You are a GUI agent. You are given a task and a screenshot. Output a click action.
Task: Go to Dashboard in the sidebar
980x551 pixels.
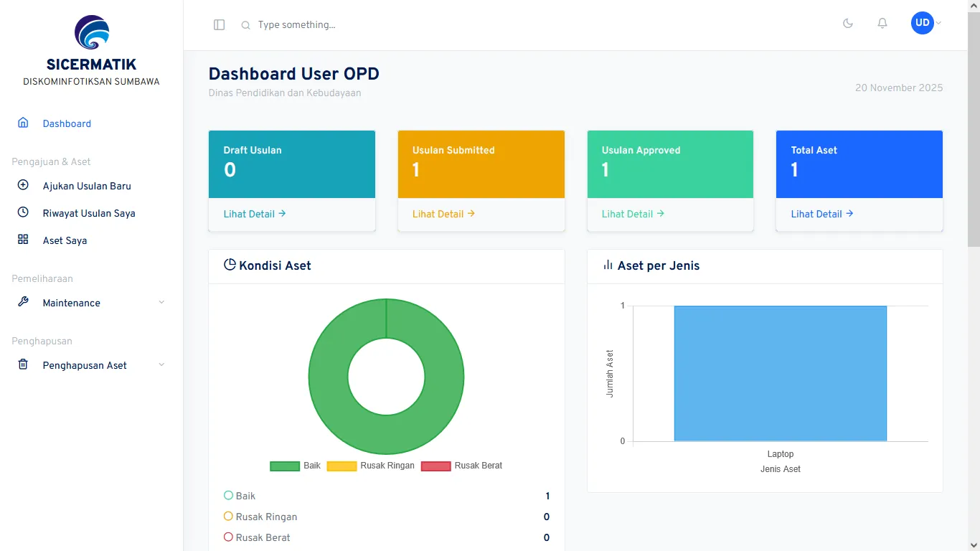pyautogui.click(x=67, y=123)
